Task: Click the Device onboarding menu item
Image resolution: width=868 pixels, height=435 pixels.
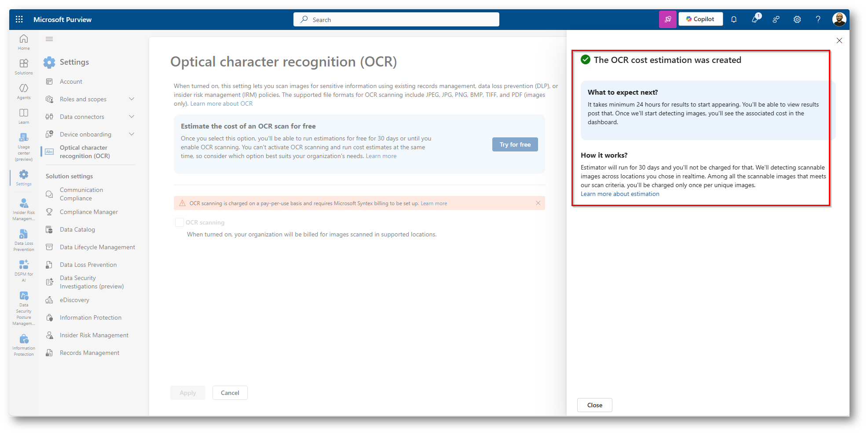Action: click(85, 134)
